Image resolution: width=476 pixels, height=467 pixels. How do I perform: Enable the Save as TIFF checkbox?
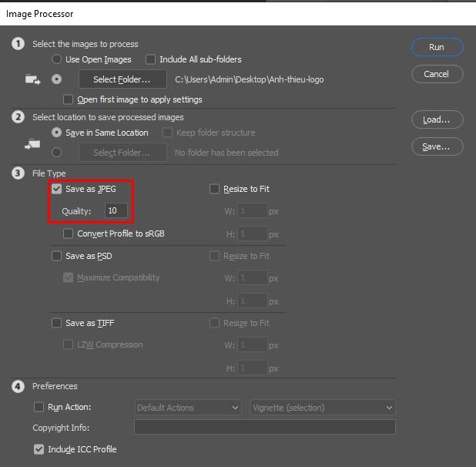tap(56, 323)
